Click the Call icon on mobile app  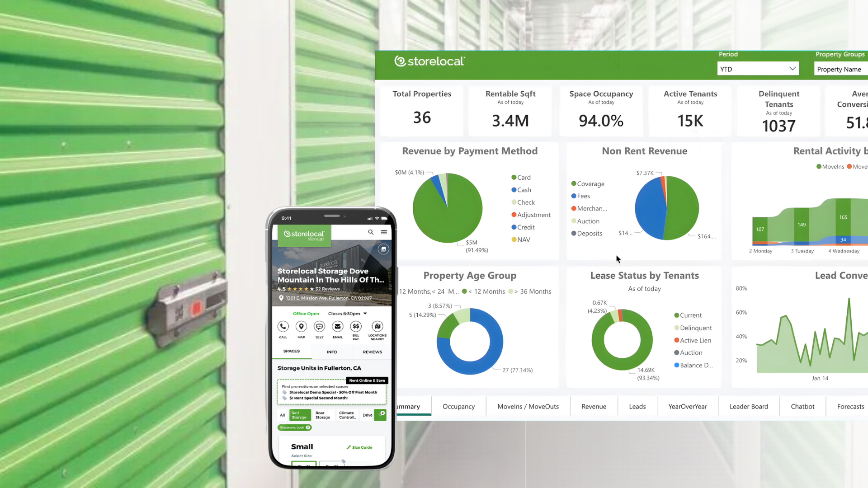click(x=283, y=326)
